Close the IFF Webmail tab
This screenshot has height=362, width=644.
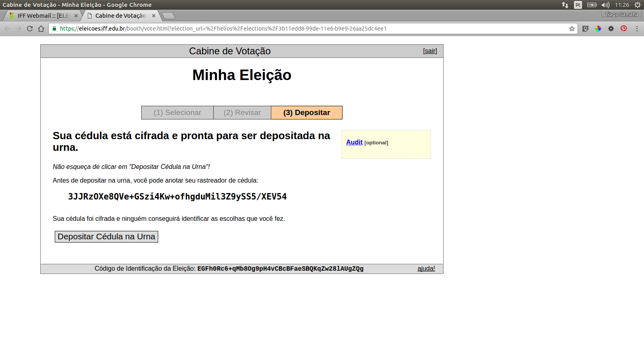click(x=76, y=16)
